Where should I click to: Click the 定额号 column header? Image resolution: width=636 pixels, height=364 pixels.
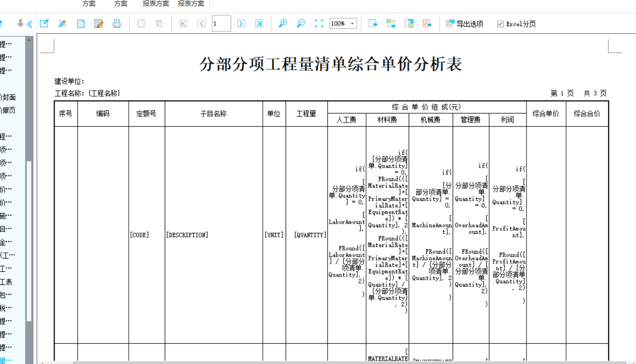click(146, 113)
